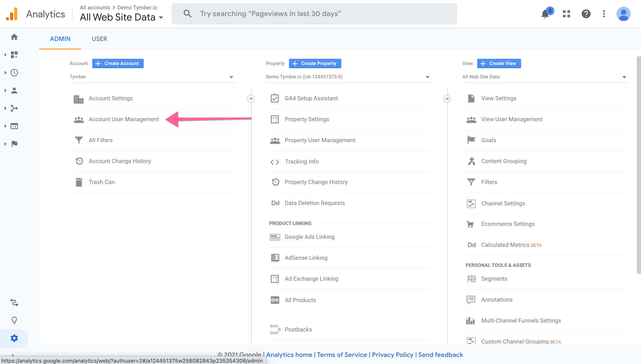Screen dimensions: 641x364
Task: Switch to the USER tab
Action: 99,39
